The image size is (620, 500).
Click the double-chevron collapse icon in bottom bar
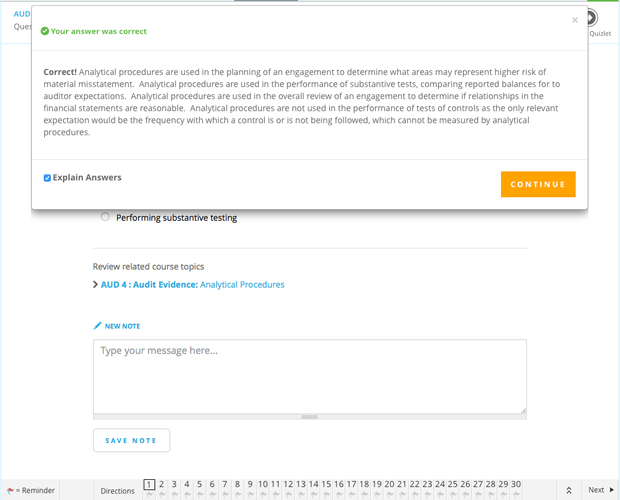[569, 490]
